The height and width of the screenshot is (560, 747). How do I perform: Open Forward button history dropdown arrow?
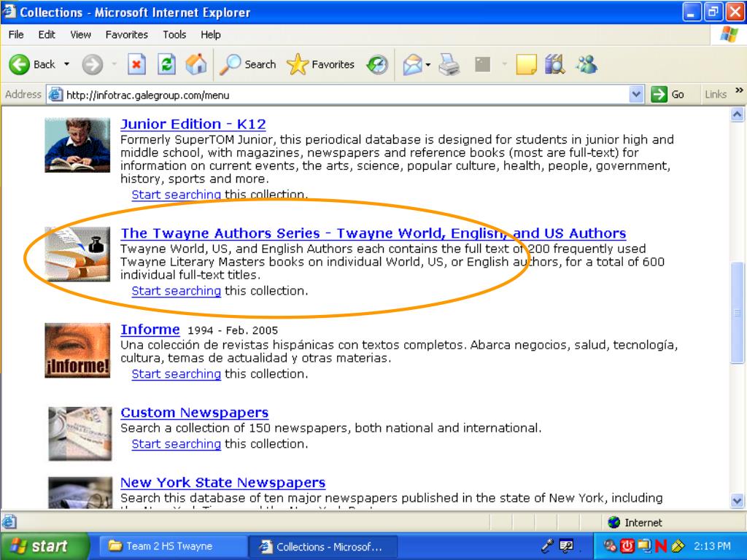[x=115, y=64]
